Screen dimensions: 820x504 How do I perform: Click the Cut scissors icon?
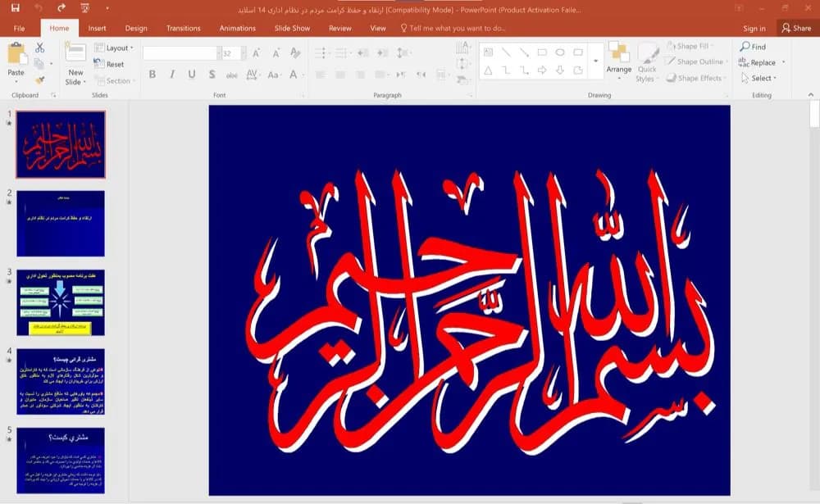pos(39,48)
